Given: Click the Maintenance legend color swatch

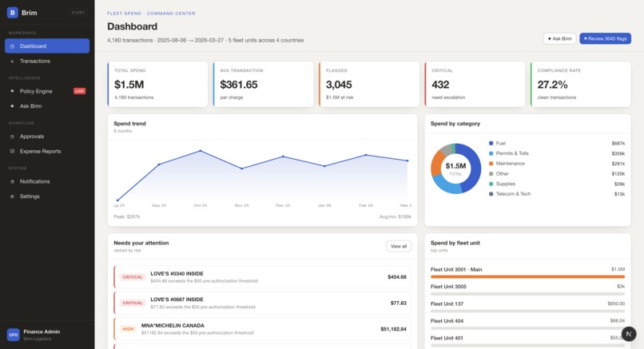Looking at the screenshot, I should pos(491,164).
